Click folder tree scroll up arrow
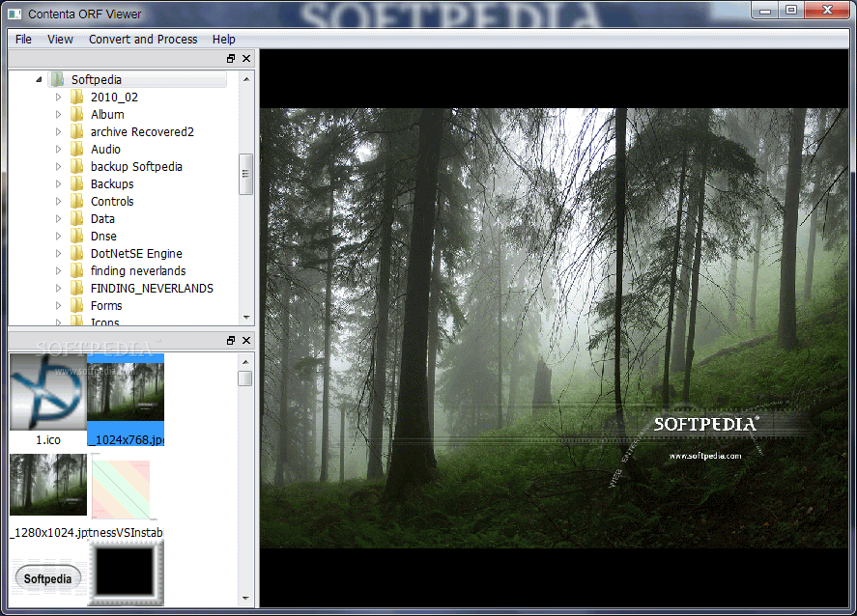This screenshot has width=857, height=616. pos(246,79)
